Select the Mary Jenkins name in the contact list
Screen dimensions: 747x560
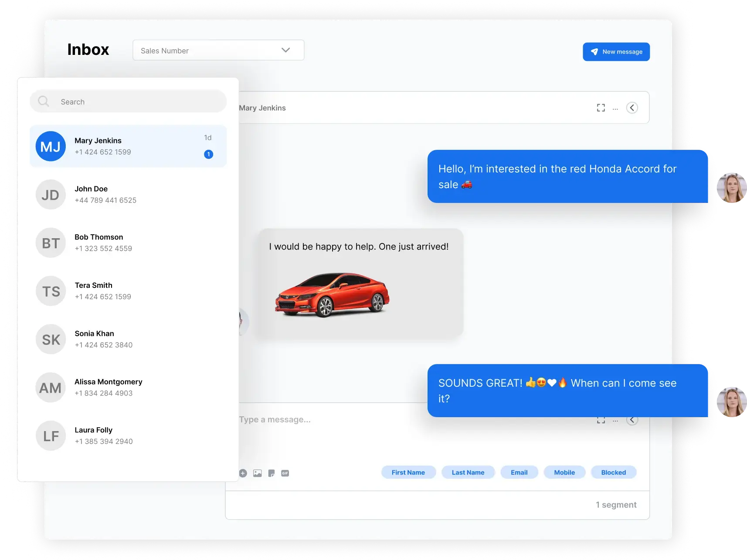coord(98,141)
